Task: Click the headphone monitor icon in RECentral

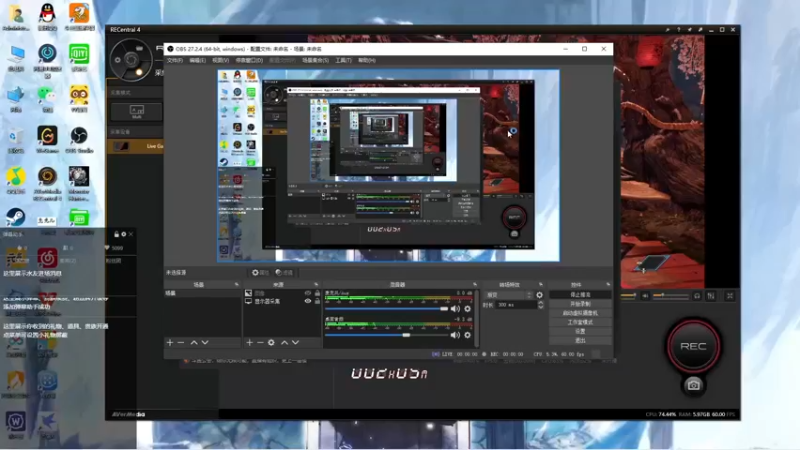Action: click(697, 295)
